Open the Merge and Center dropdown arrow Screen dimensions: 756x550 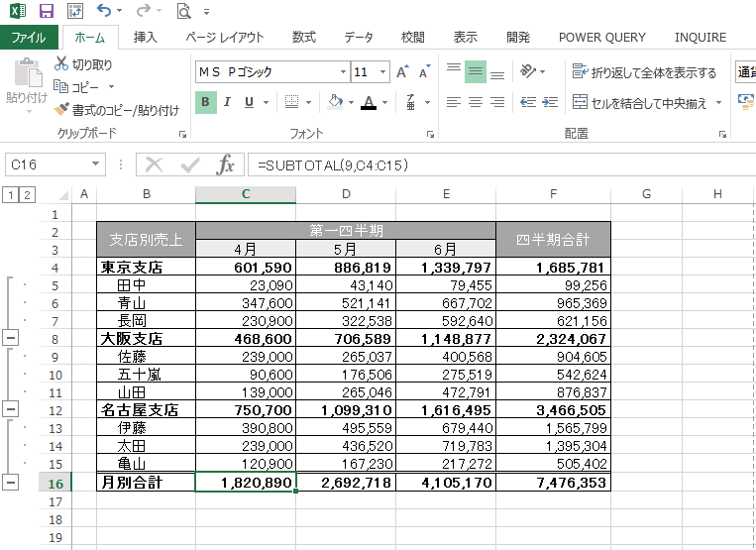click(719, 103)
